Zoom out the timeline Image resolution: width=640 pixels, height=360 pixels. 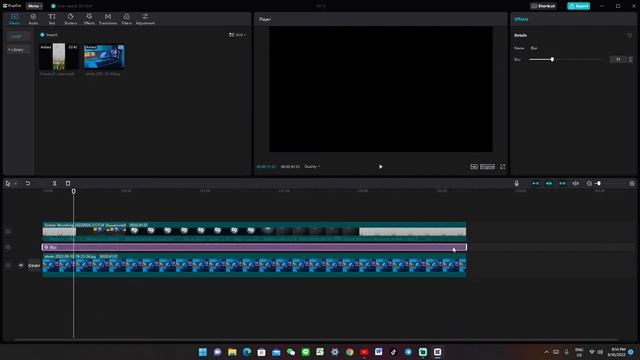click(x=589, y=184)
